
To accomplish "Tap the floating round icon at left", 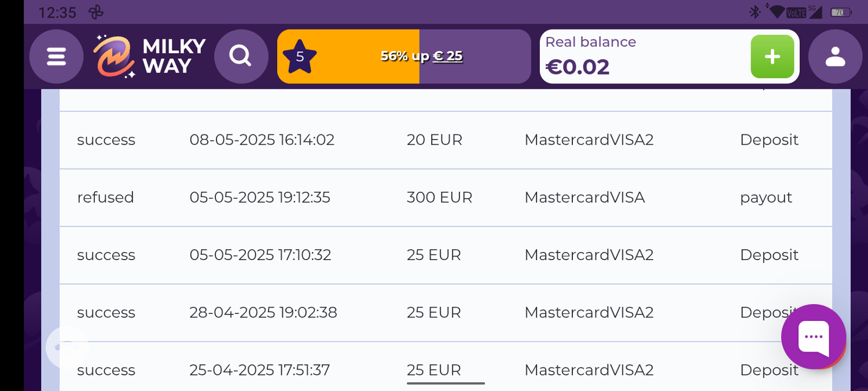I will click(x=67, y=348).
